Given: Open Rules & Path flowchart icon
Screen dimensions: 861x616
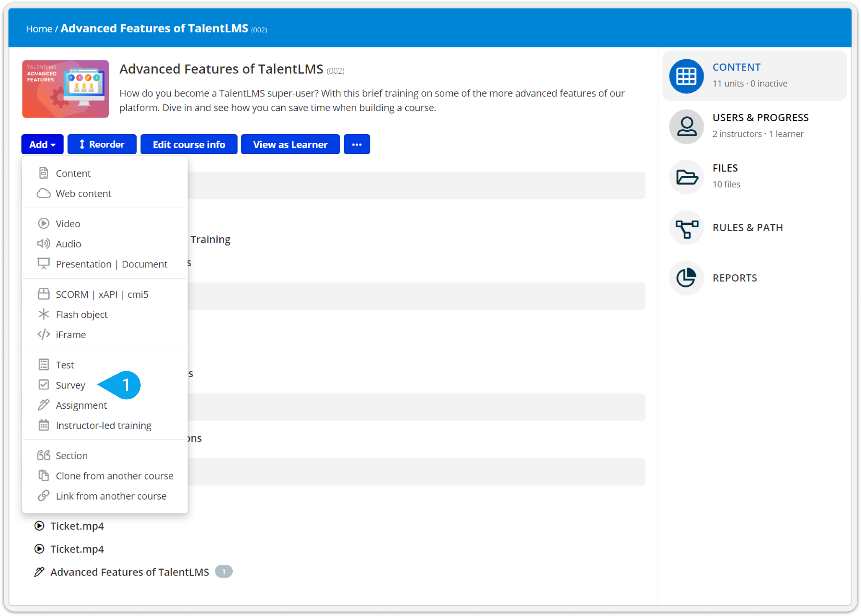Looking at the screenshot, I should point(686,227).
